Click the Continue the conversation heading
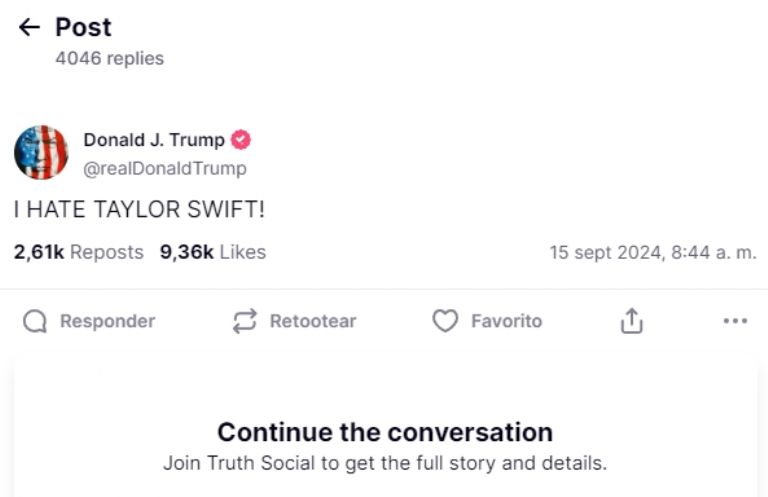Image resolution: width=768 pixels, height=497 pixels. (385, 432)
